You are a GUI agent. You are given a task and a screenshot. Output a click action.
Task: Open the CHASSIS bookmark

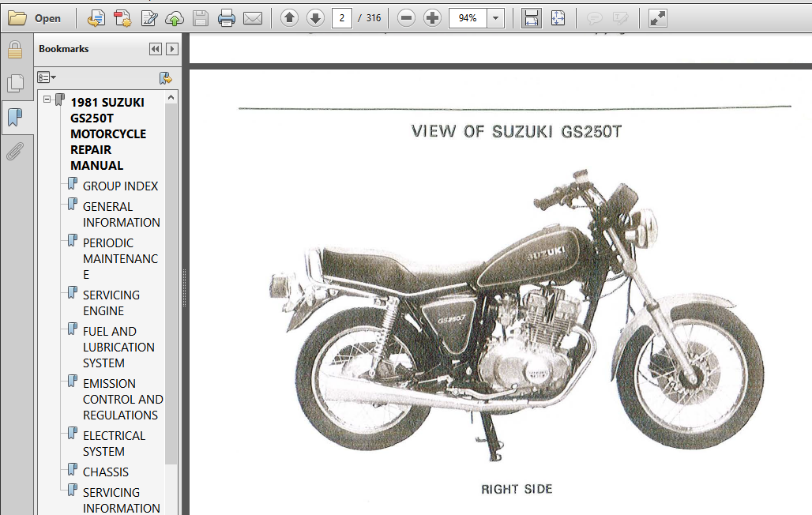coord(106,472)
